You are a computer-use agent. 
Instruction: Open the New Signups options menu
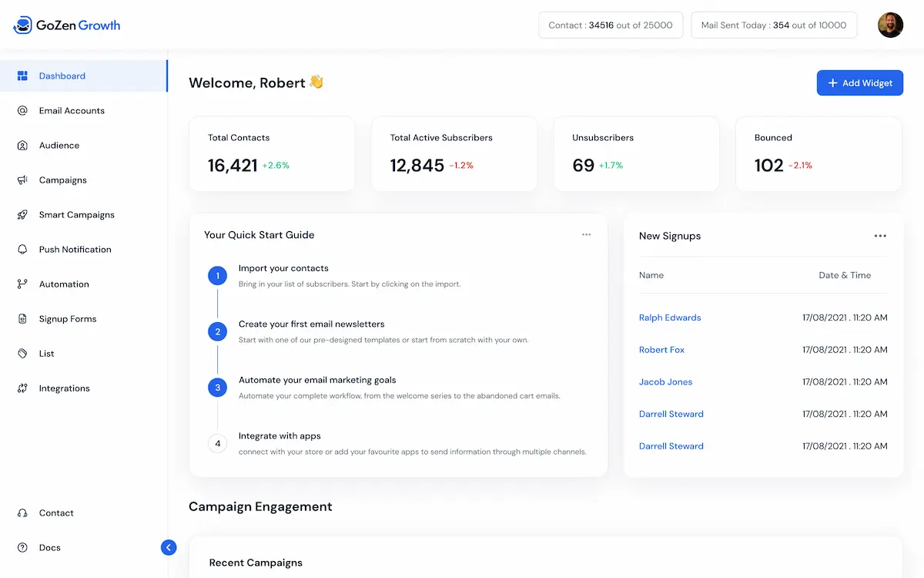pyautogui.click(x=880, y=236)
